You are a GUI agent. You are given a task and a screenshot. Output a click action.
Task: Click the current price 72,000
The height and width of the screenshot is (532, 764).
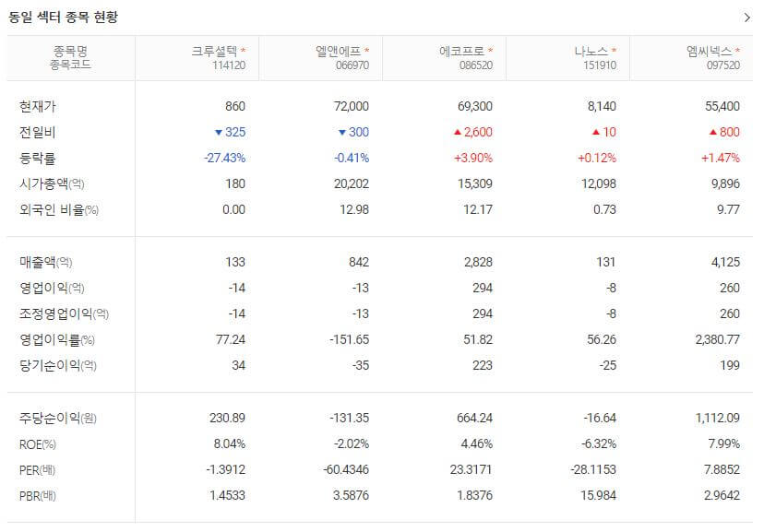[x=352, y=106]
